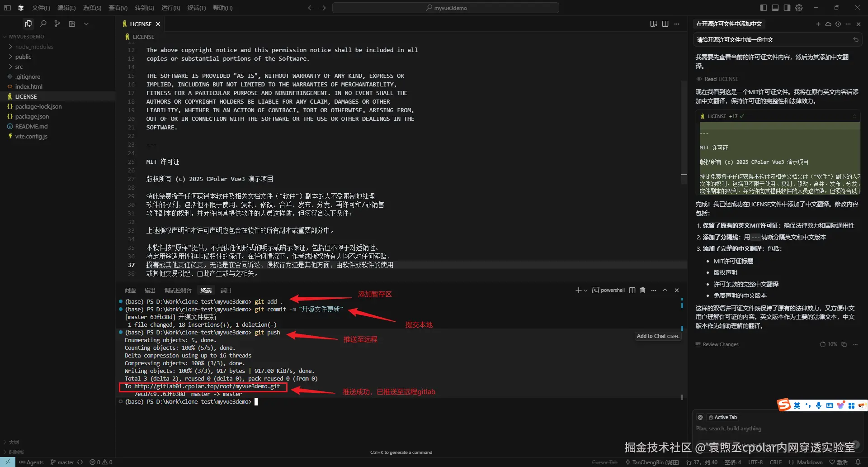868x467 pixels.
Task: Close the LICENSE editor tab
Action: tap(158, 24)
